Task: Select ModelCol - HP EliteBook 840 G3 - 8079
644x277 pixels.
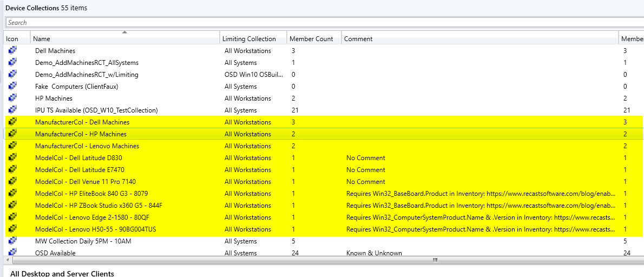Action: [91, 194]
